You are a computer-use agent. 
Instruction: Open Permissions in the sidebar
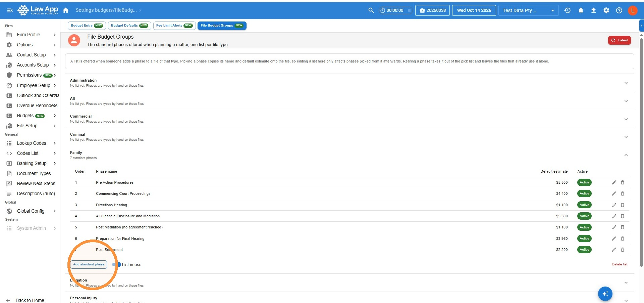click(x=31, y=75)
